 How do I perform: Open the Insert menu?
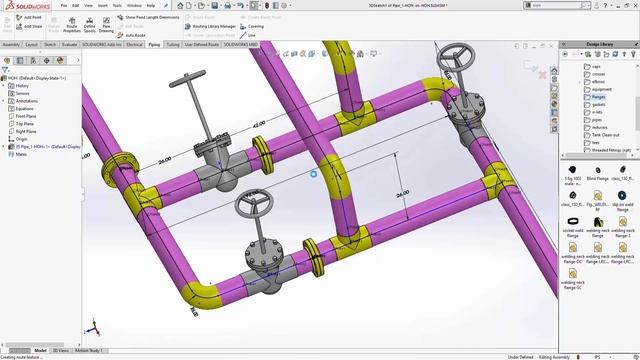[x=103, y=6]
